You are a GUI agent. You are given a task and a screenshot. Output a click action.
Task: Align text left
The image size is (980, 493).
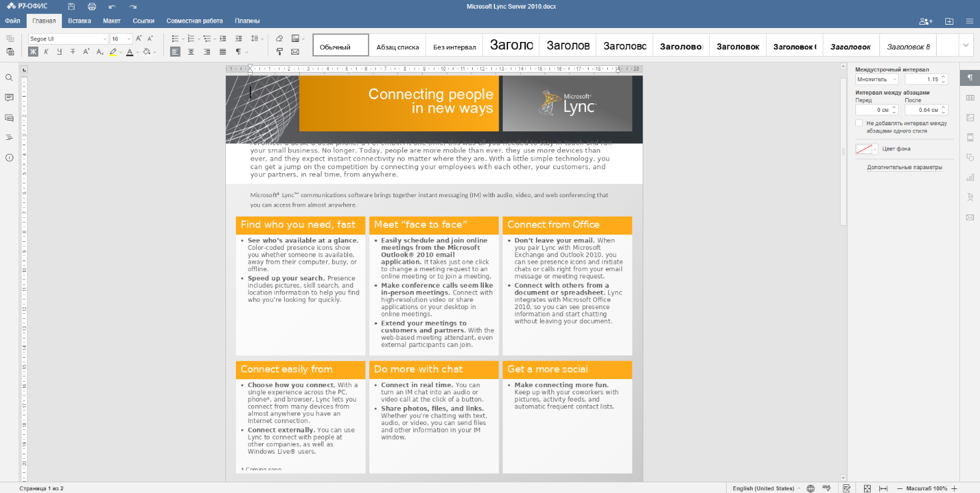click(x=175, y=51)
